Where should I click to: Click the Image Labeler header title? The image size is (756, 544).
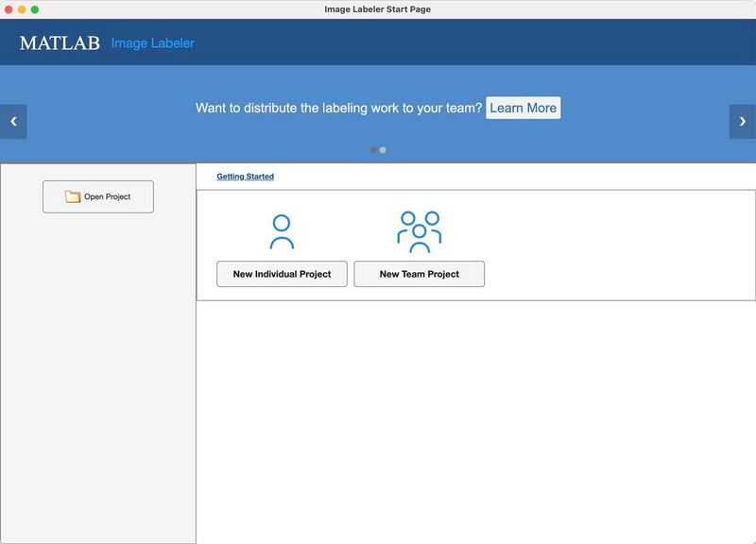click(152, 43)
